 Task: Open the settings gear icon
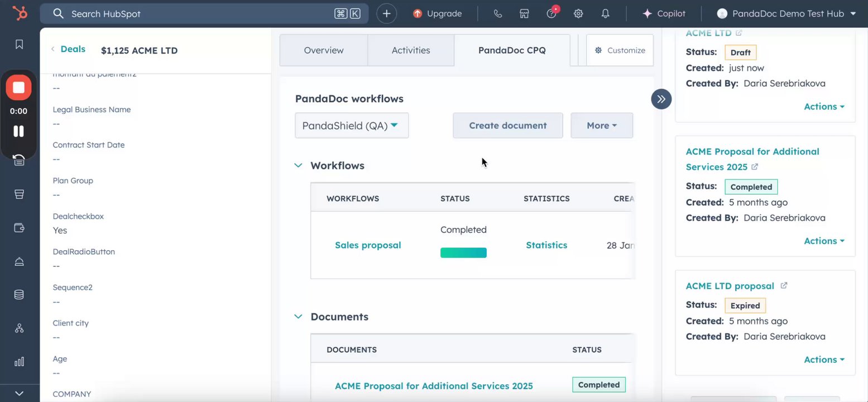578,13
